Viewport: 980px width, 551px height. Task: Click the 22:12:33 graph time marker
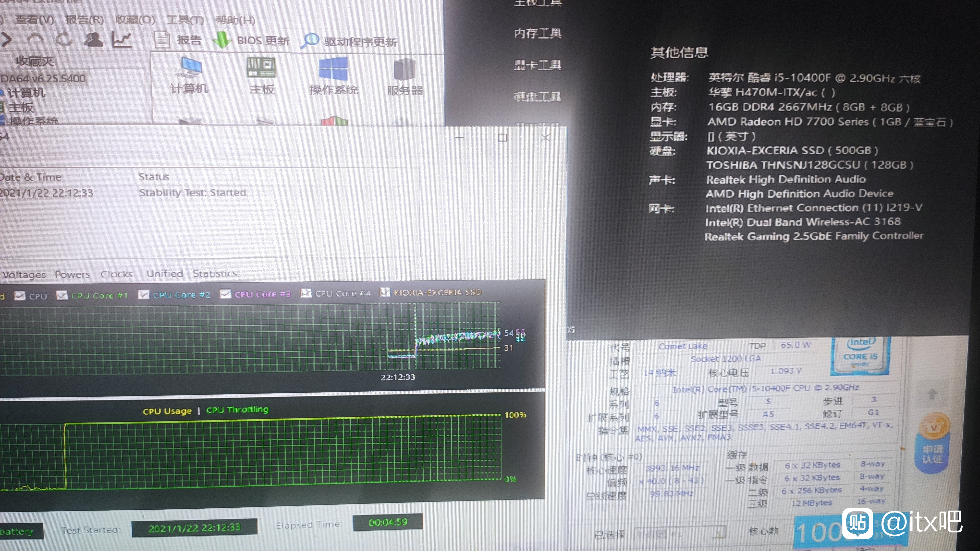coord(398,377)
